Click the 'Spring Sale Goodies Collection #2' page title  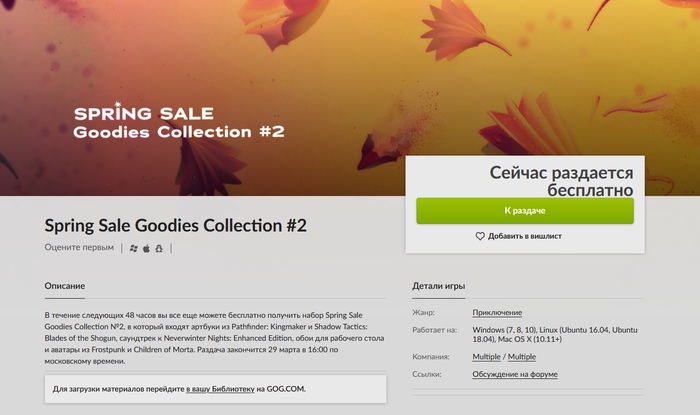pos(175,224)
